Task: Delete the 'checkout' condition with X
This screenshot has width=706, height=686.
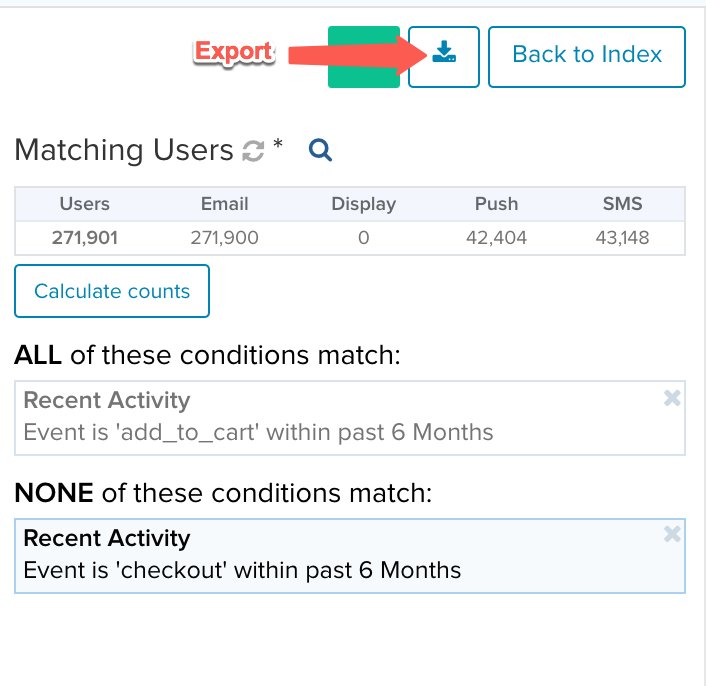Action: 672,534
